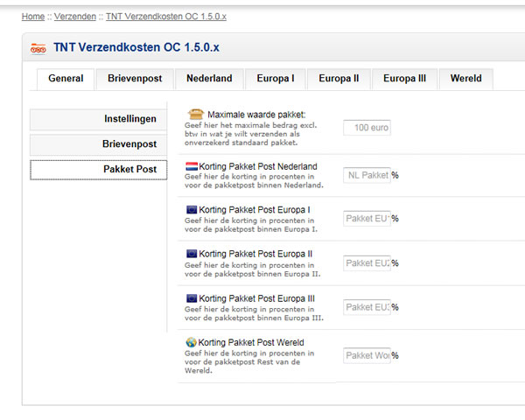Focus the NL Pakket discount field
Screen dimensions: 525x420
pos(367,175)
